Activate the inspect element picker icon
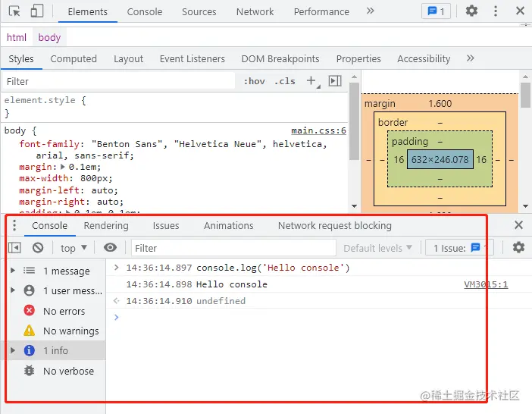Image resolution: width=532 pixels, height=414 pixels. [x=14, y=11]
